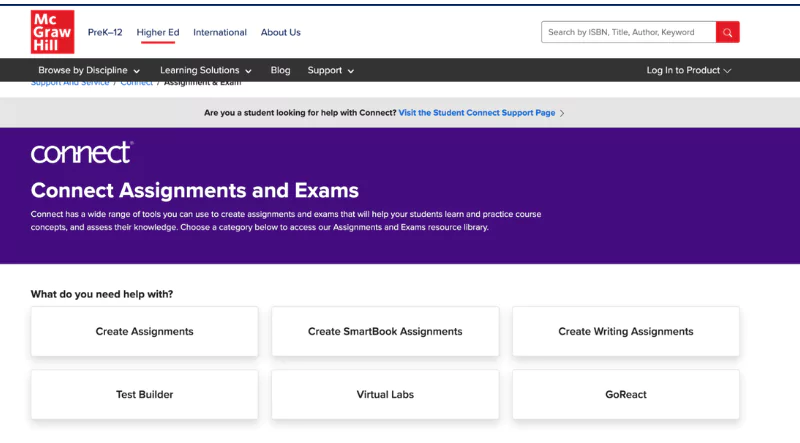
Task: Click the McGraw Hill logo
Action: pyautogui.click(x=53, y=32)
